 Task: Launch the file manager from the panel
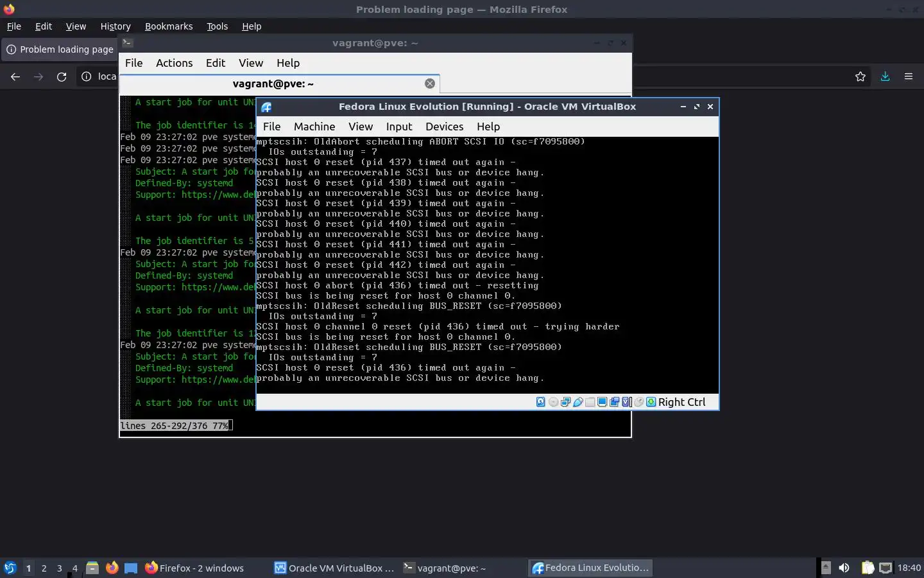click(x=92, y=568)
